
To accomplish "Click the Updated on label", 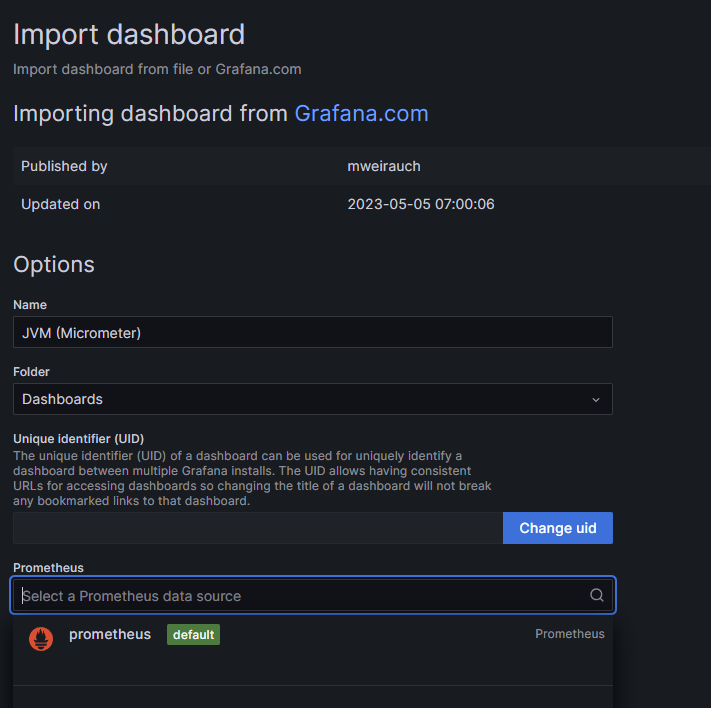I will coord(60,204).
